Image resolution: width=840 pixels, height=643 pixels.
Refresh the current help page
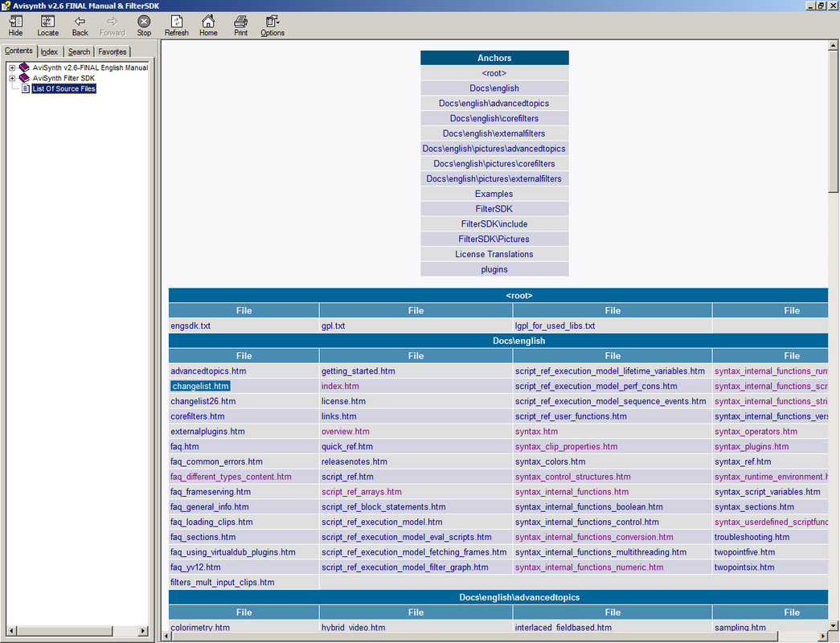click(176, 25)
